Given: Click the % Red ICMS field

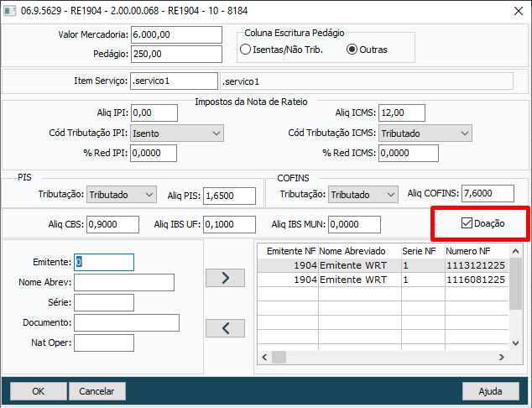Looking at the screenshot, I should click(x=409, y=153).
